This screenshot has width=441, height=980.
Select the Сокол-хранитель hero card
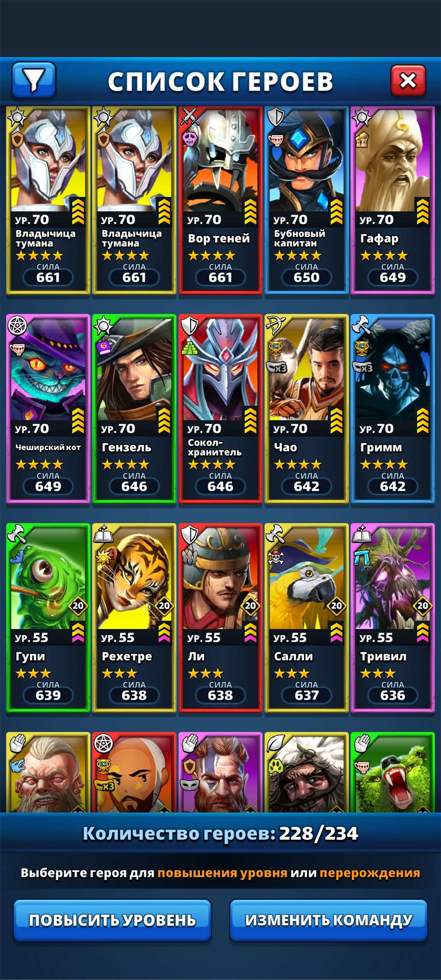click(220, 408)
